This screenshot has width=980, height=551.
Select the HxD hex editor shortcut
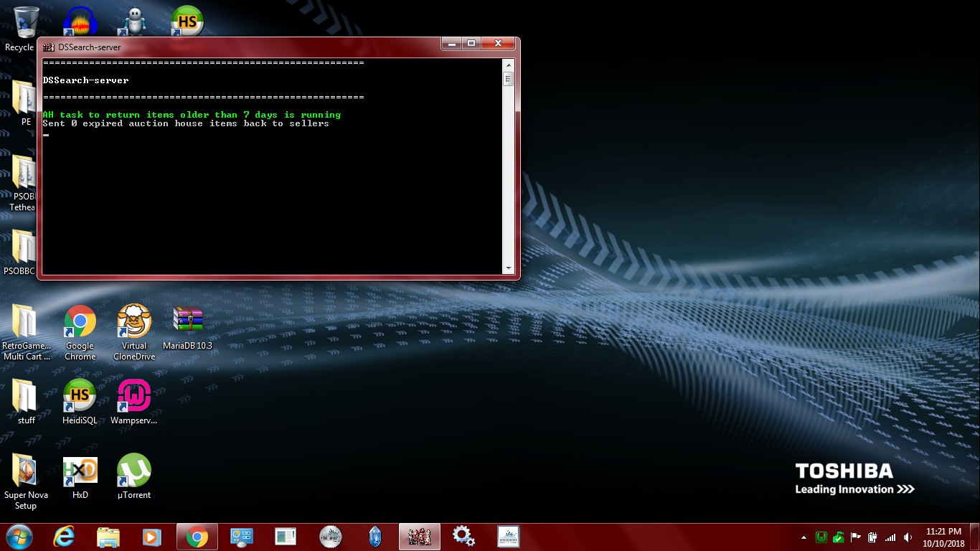coord(80,471)
